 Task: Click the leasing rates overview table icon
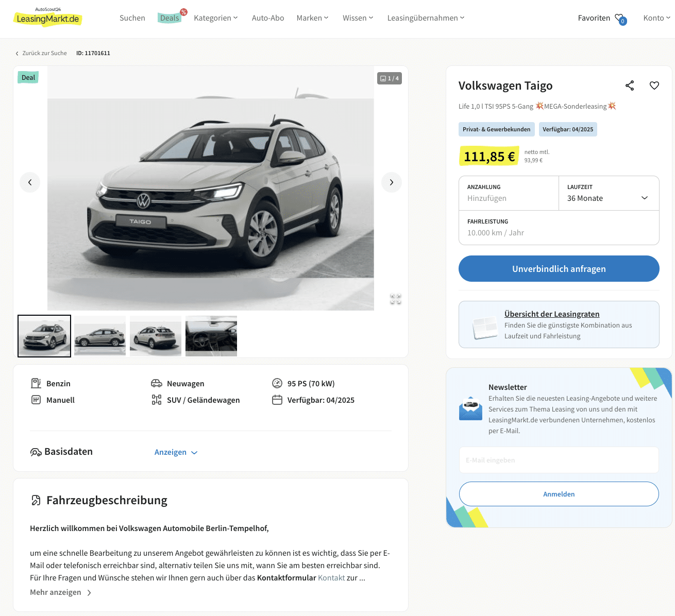(485, 328)
